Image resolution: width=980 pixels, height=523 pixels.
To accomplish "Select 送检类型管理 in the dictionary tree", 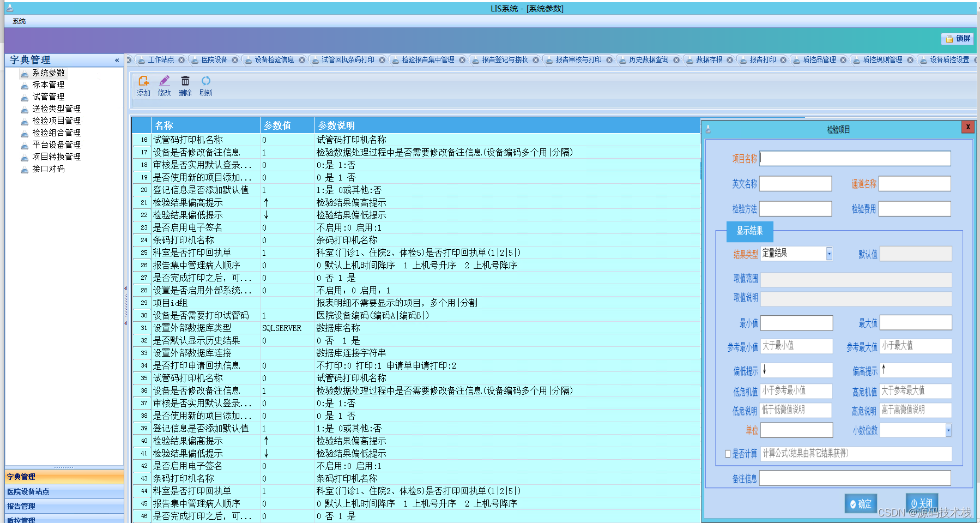I will (56, 109).
